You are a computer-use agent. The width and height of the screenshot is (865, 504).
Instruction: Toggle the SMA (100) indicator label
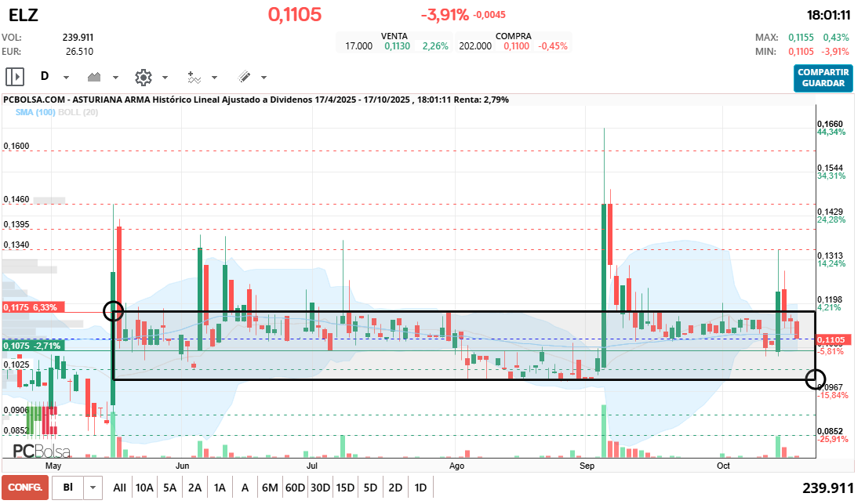tap(35, 113)
